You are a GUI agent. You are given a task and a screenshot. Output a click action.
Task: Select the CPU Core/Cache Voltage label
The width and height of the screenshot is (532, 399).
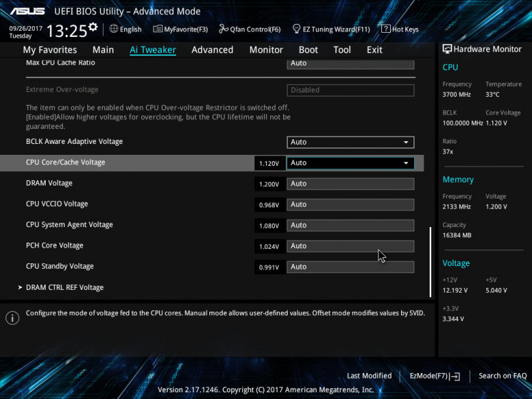(x=65, y=162)
